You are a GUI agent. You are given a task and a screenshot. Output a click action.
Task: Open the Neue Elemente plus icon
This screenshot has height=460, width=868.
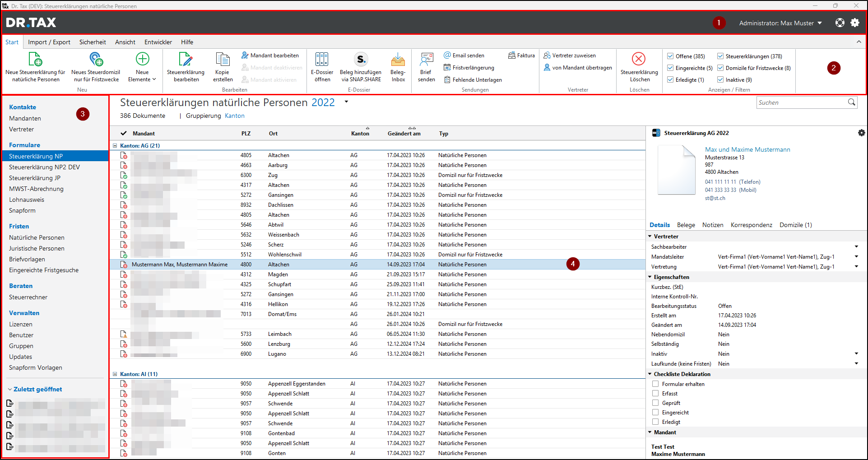pyautogui.click(x=142, y=59)
